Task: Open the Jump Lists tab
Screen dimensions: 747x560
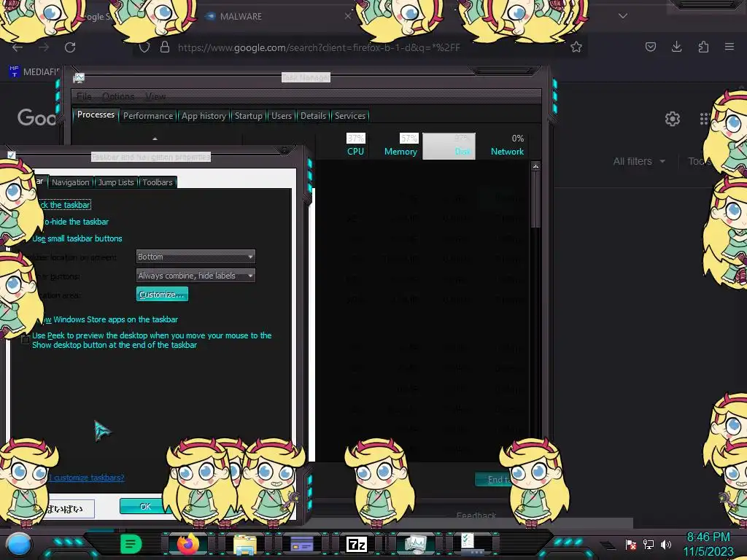Action: click(116, 182)
